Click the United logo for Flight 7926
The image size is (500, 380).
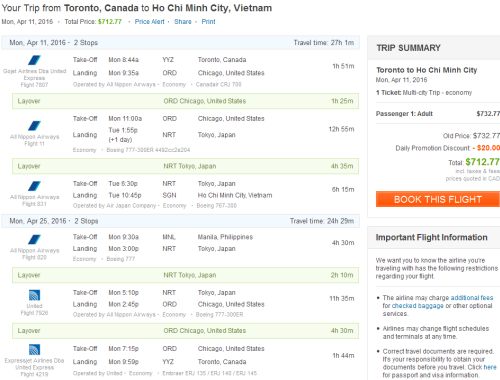coord(34,295)
